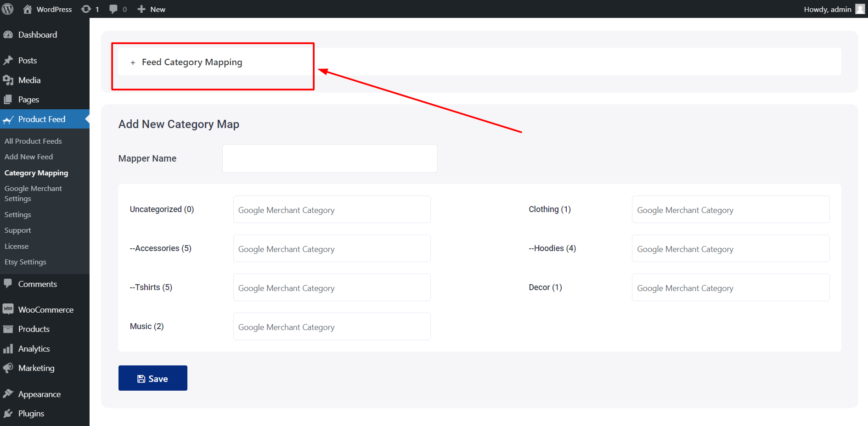Select the New item in the admin bar
Screen dimensions: 868x426
point(151,9)
